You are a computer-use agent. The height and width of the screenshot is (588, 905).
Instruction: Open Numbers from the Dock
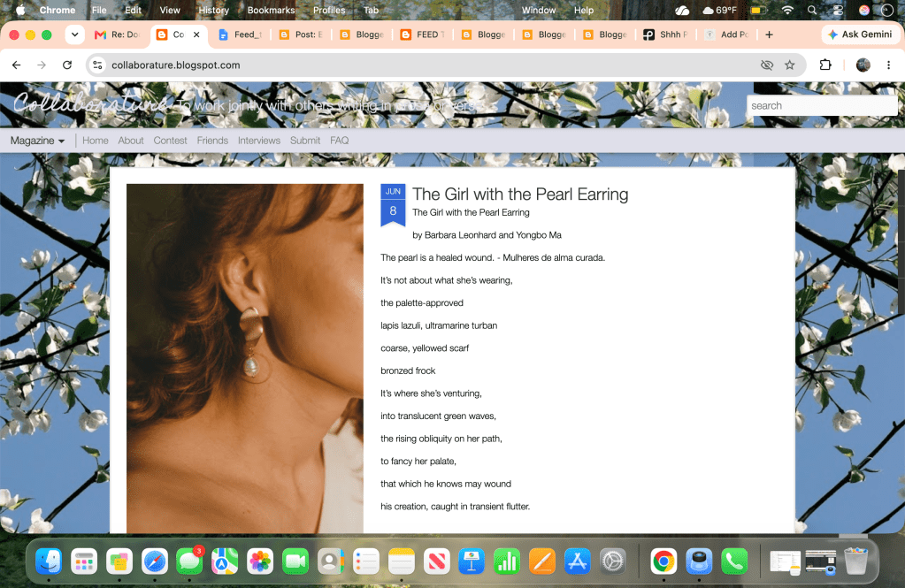pos(507,561)
